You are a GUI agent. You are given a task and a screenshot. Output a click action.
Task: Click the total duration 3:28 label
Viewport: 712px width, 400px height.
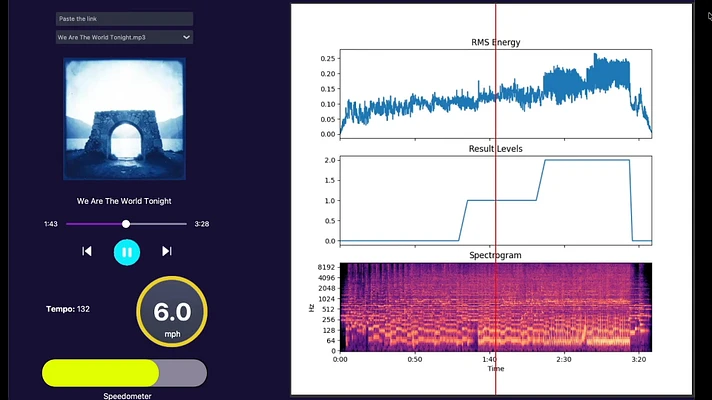(202, 224)
